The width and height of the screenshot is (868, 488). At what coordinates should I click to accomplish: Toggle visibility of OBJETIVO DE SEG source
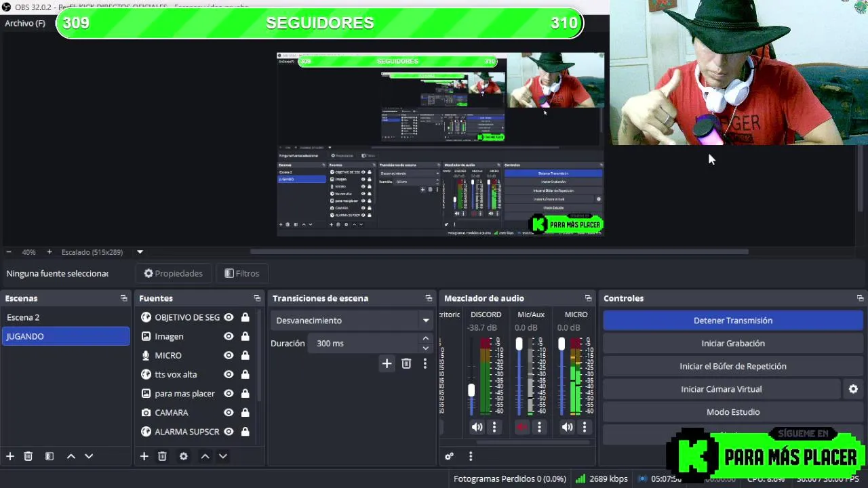click(x=229, y=317)
